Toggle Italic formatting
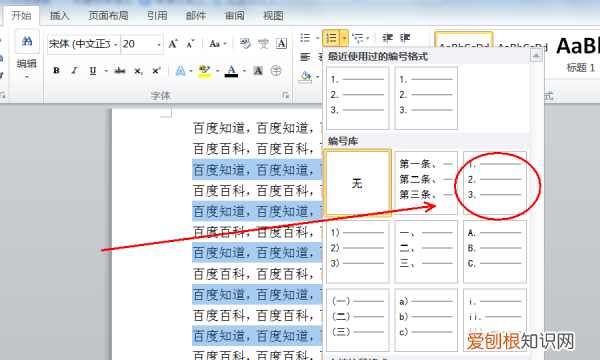Viewport: 600px width, 360px height. (74, 71)
